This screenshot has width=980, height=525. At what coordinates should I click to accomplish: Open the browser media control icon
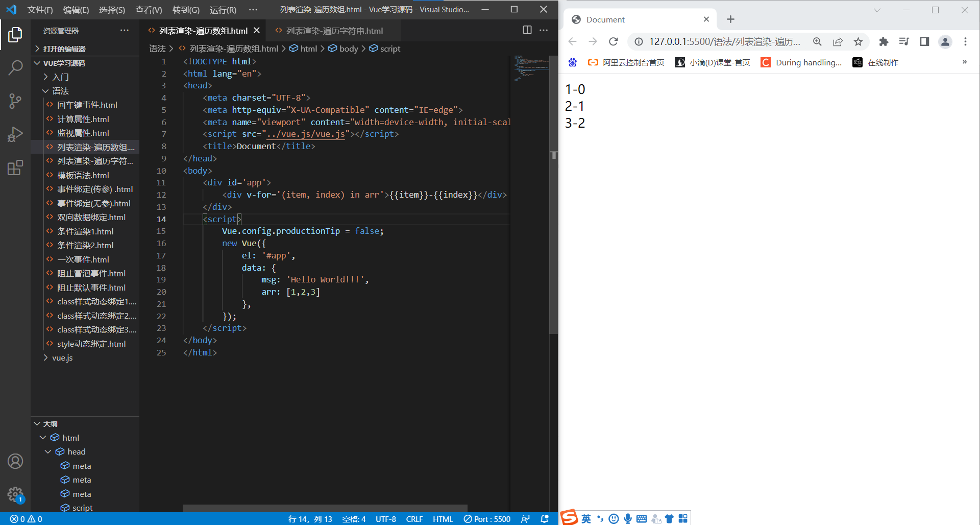904,42
